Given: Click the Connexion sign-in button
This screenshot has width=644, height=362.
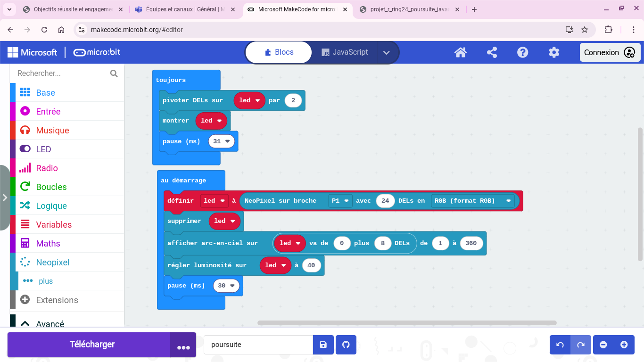Looking at the screenshot, I should (x=610, y=52).
